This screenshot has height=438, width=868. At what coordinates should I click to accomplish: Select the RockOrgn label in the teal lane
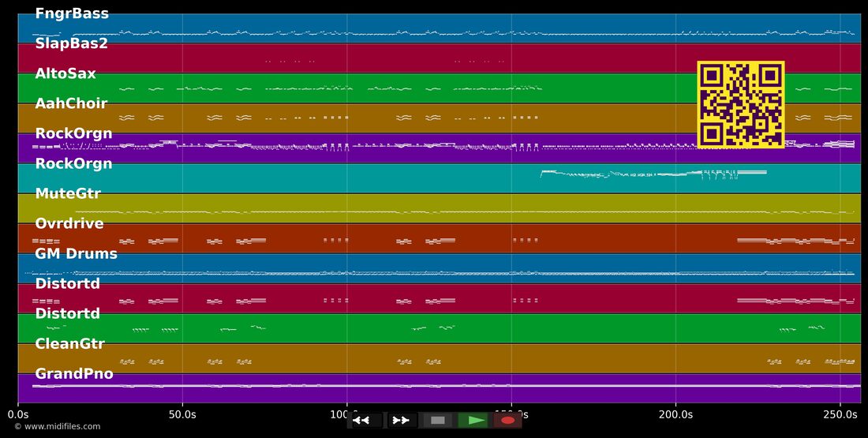click(x=73, y=164)
